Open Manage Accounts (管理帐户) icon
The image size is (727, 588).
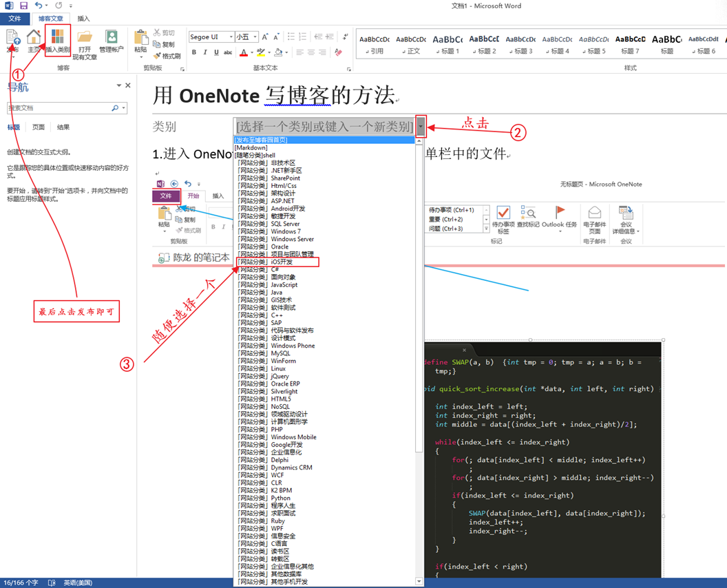(x=112, y=36)
